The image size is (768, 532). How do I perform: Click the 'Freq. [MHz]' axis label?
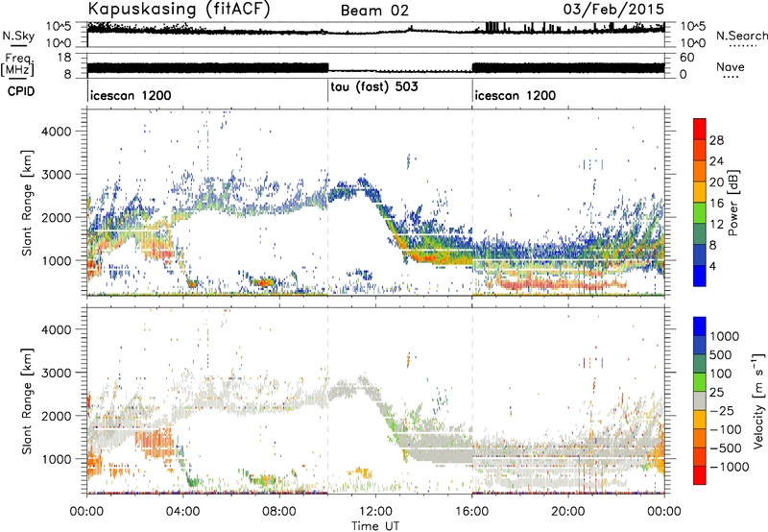point(19,65)
